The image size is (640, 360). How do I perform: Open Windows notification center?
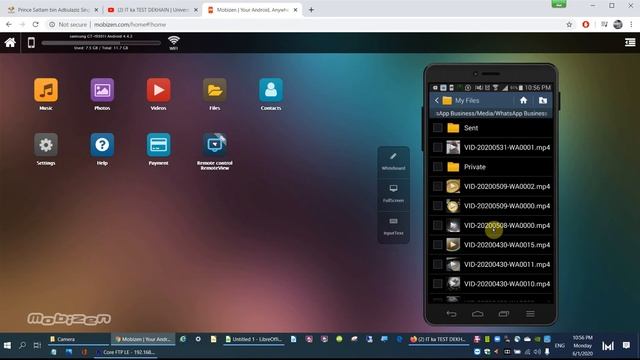tap(626, 346)
